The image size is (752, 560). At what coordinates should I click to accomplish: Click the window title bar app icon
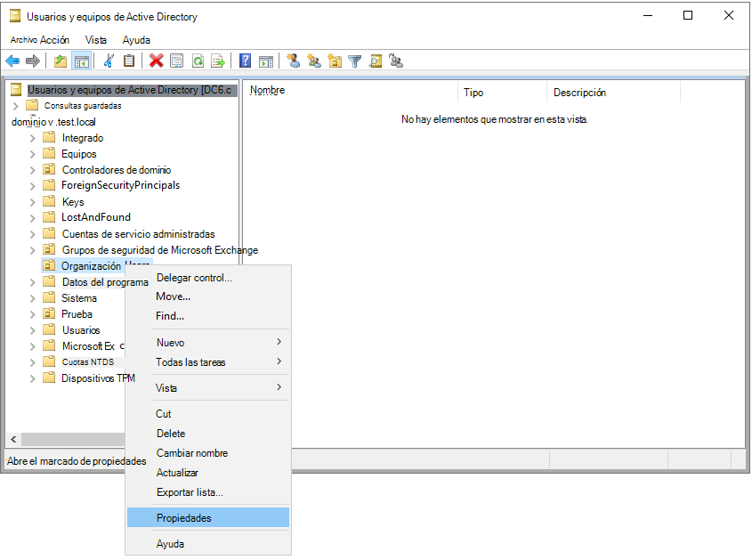pos(15,16)
